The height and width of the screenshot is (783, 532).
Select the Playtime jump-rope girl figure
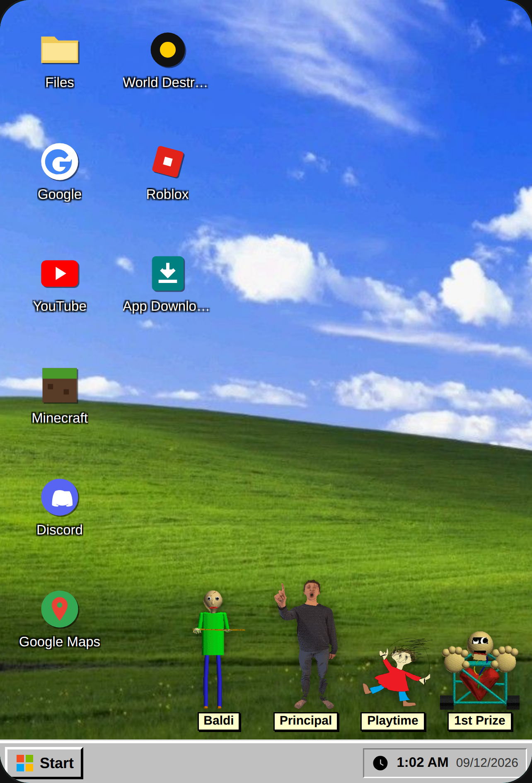pyautogui.click(x=397, y=672)
